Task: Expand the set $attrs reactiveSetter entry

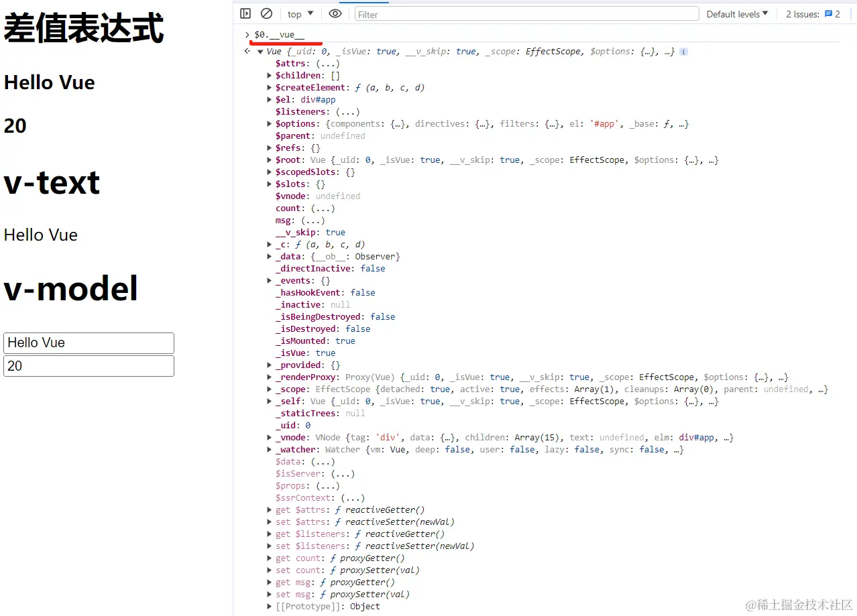Action: [x=270, y=522]
